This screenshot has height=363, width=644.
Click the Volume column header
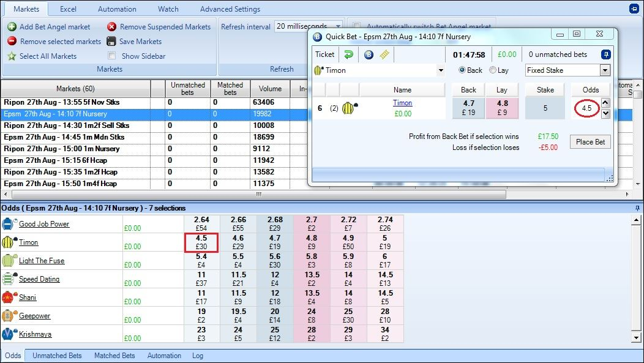pyautogui.click(x=270, y=89)
